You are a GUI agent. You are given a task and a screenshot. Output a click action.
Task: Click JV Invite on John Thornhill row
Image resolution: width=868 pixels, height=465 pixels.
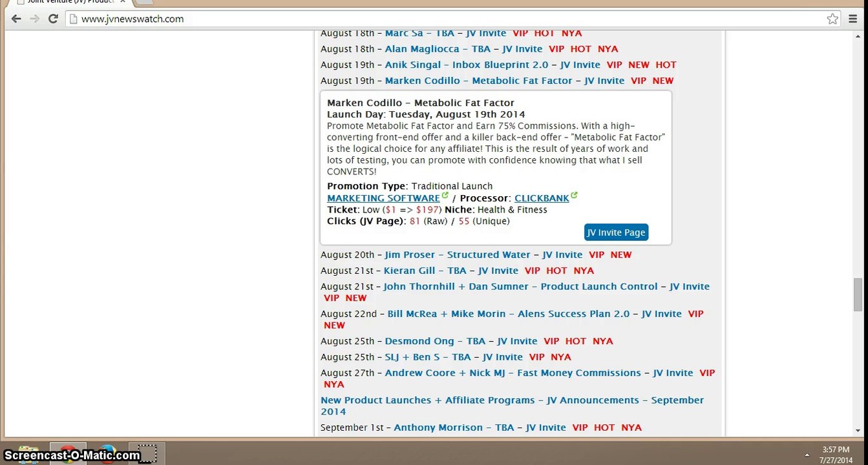pos(690,286)
